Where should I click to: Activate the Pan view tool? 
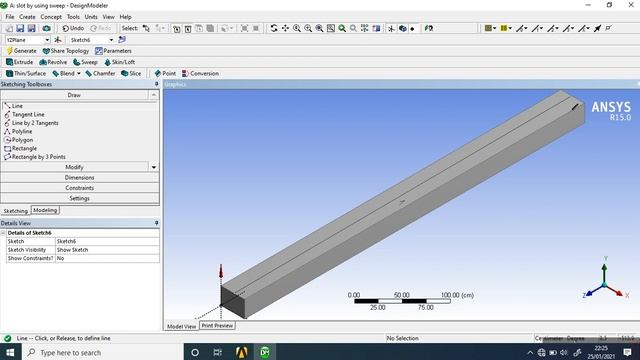point(285,28)
